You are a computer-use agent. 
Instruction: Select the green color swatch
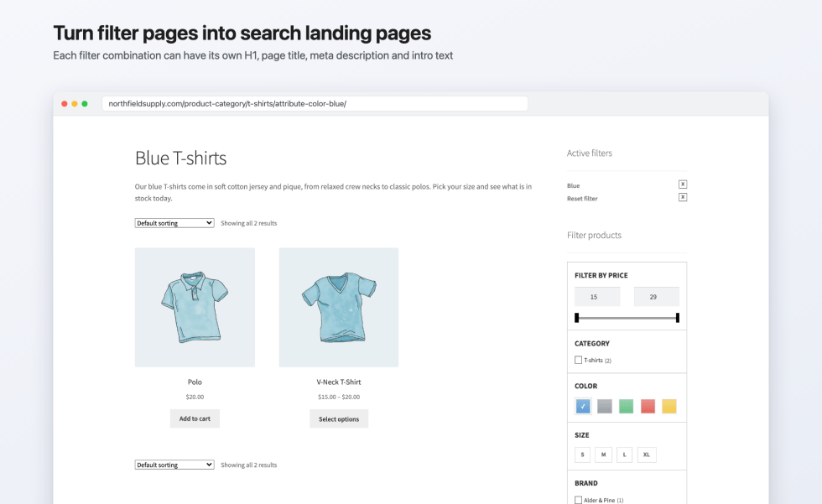(x=626, y=406)
